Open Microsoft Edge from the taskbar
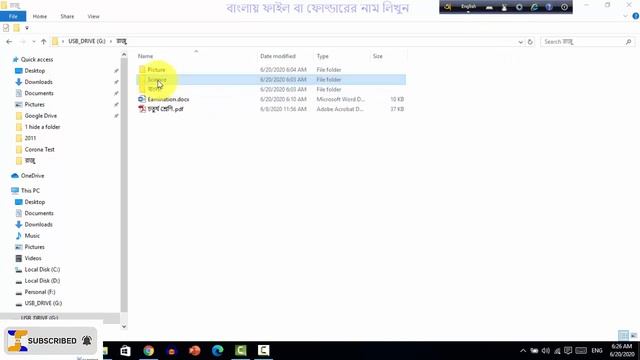Viewport: 640px width, 360px height. coord(218,351)
